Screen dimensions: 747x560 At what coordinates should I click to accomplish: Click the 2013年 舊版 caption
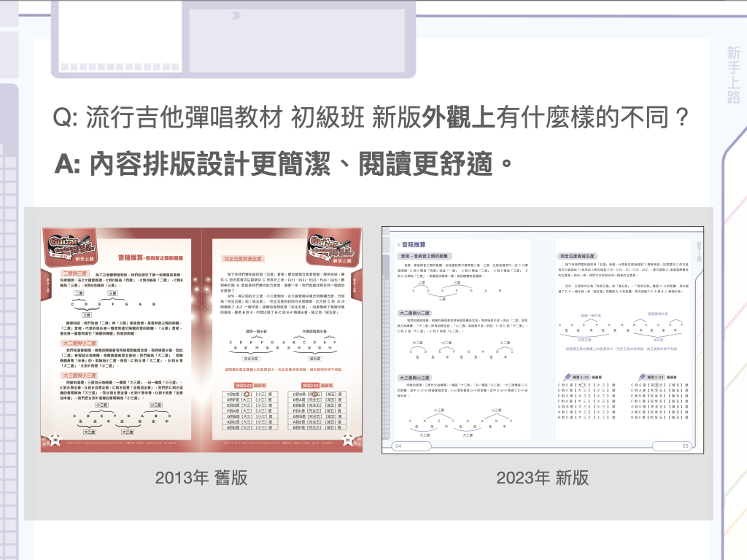pyautogui.click(x=201, y=478)
